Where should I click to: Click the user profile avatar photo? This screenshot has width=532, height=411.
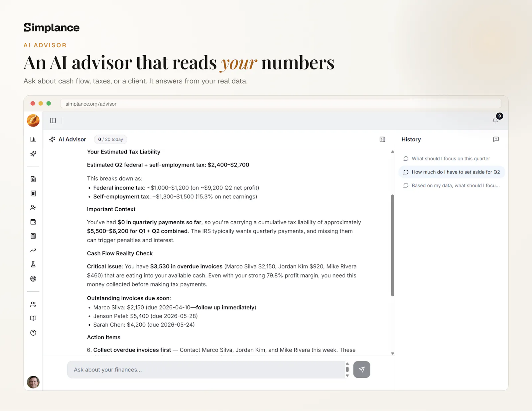(x=33, y=382)
